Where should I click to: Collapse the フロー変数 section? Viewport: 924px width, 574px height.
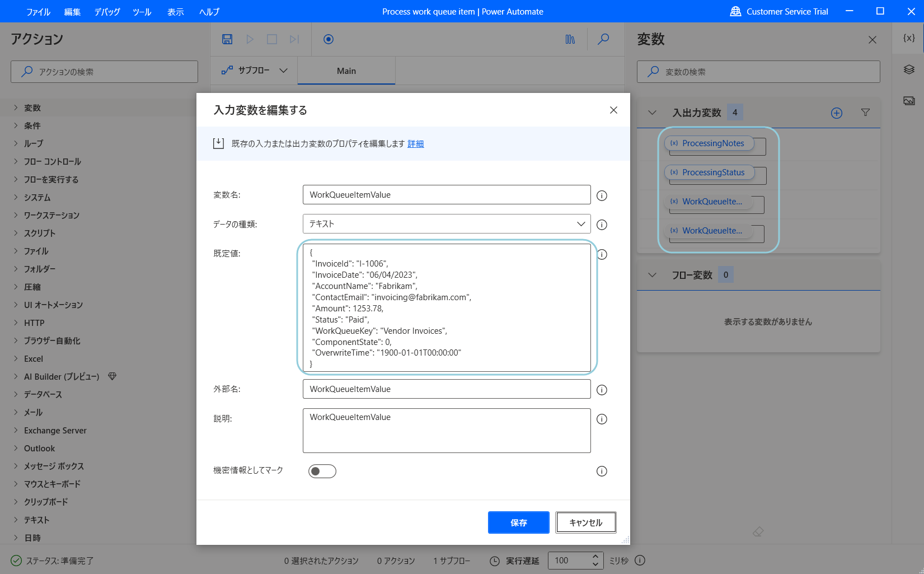pos(652,275)
